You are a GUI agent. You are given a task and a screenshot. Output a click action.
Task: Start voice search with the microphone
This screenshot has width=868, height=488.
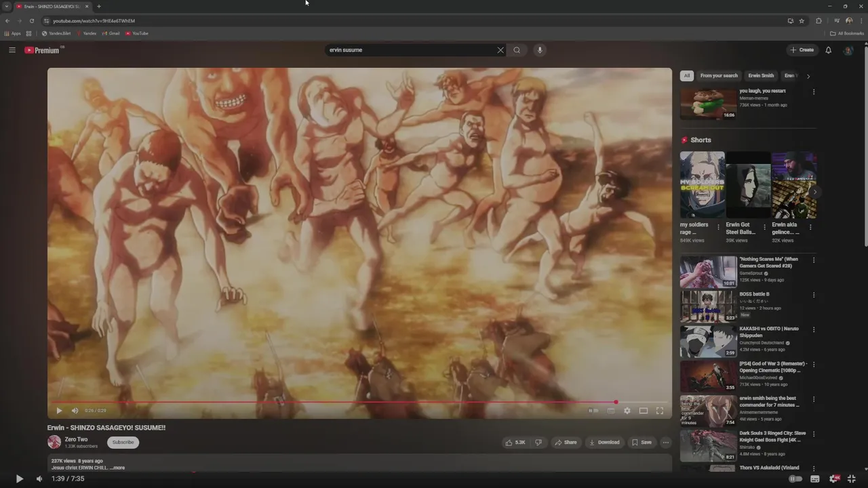540,50
